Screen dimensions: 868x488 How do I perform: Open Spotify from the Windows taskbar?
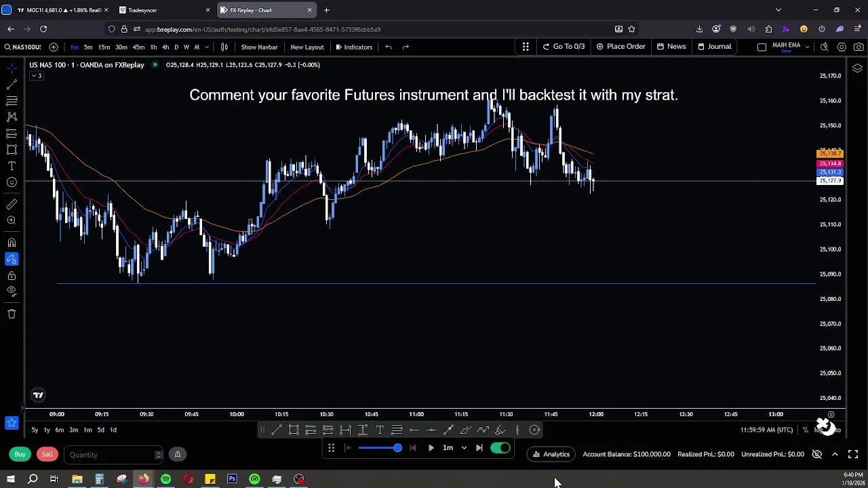click(x=165, y=479)
